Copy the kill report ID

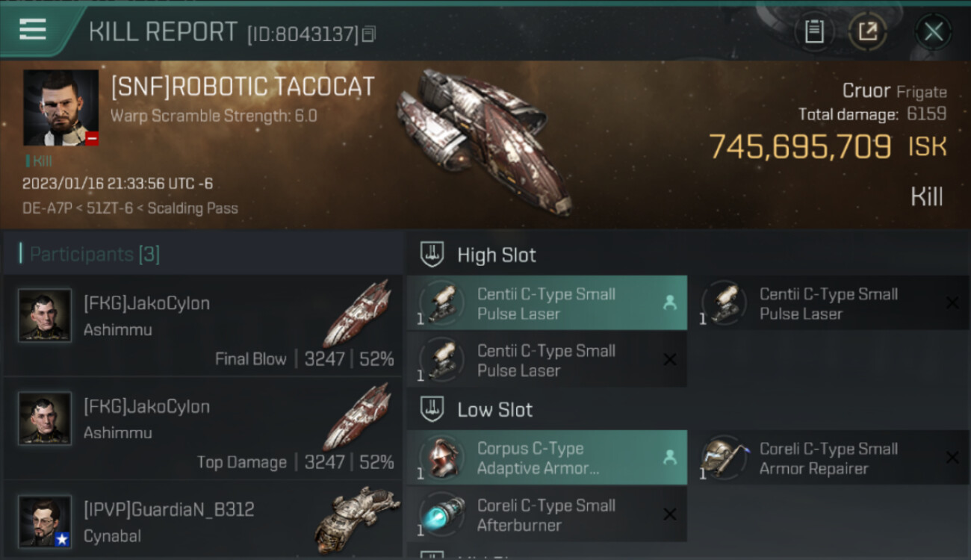pos(368,34)
